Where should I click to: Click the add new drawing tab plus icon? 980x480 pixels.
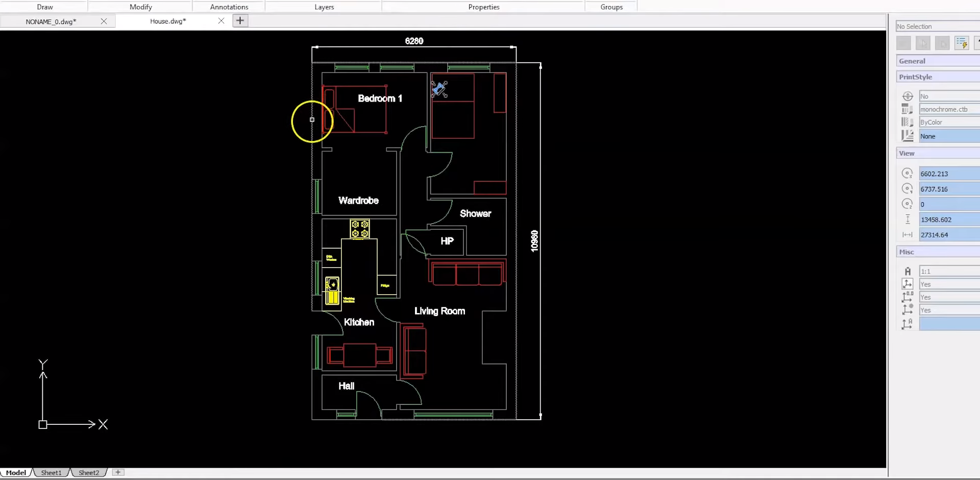240,21
